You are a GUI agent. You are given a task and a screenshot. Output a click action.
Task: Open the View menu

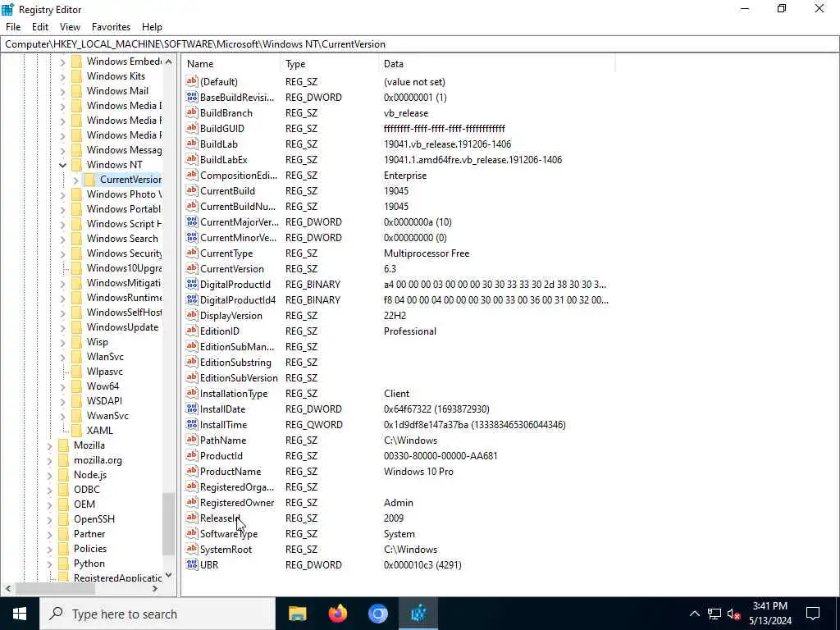pyautogui.click(x=70, y=27)
